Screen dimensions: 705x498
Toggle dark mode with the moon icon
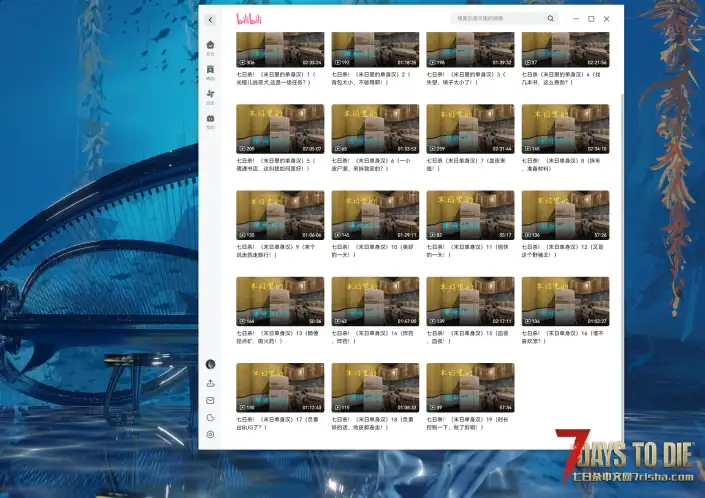click(210, 417)
